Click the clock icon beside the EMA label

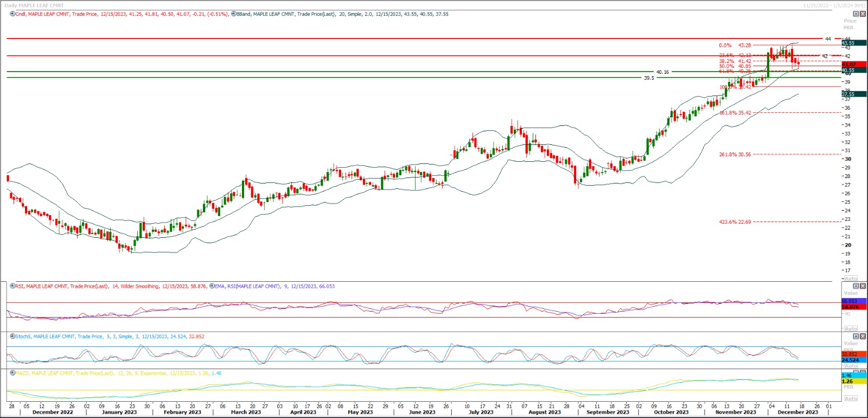[x=212, y=286]
